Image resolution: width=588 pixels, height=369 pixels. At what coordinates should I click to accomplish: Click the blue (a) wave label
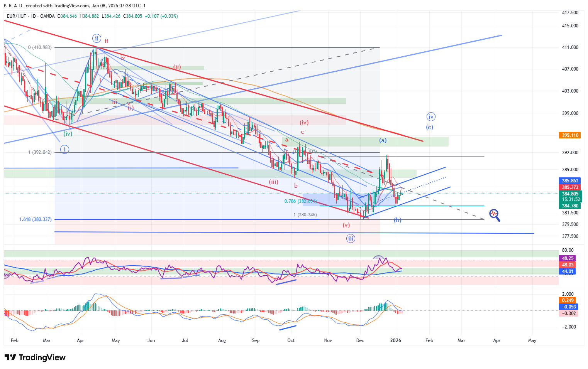pos(383,140)
